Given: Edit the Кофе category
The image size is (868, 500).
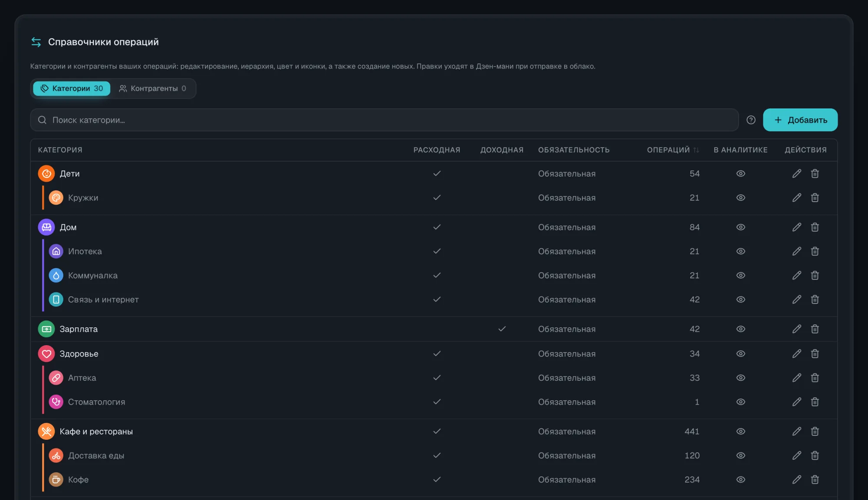Looking at the screenshot, I should [796, 480].
